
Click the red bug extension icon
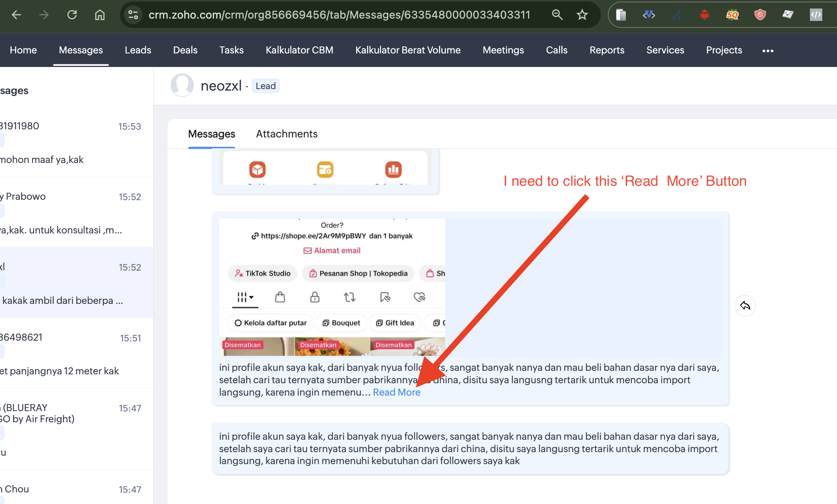704,15
